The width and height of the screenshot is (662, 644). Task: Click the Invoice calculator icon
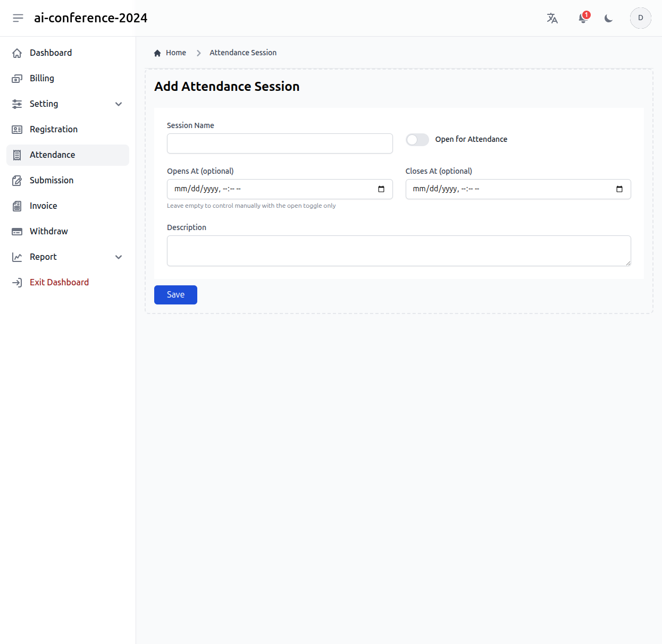(x=17, y=206)
